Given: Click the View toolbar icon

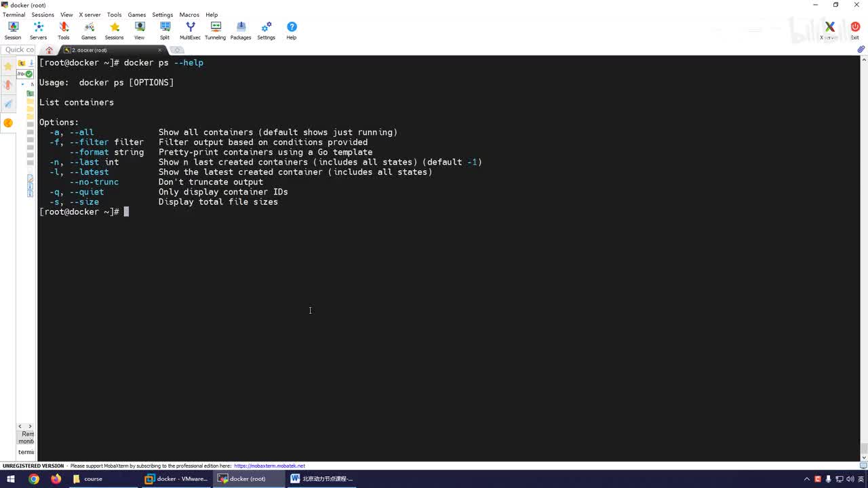Looking at the screenshot, I should pos(140,30).
